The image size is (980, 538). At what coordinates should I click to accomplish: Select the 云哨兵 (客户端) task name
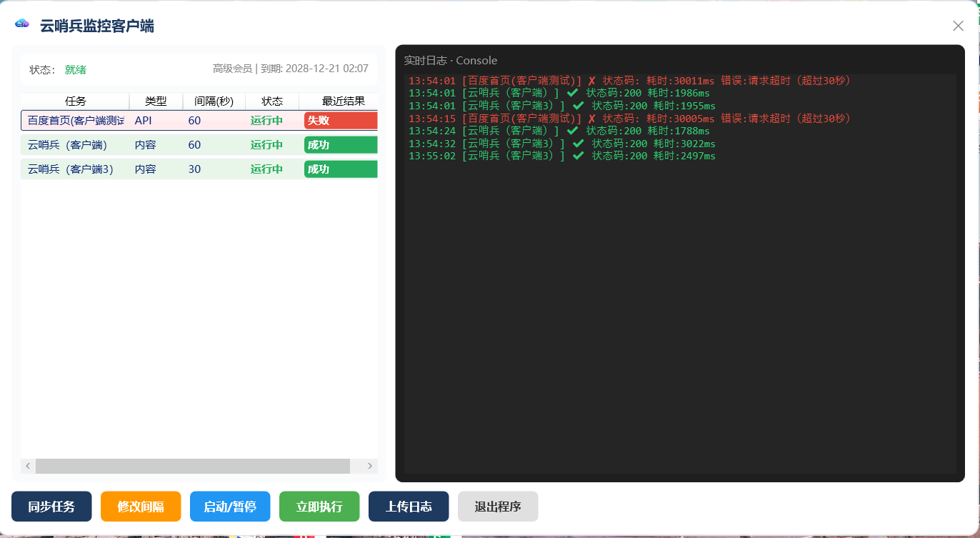[67, 145]
